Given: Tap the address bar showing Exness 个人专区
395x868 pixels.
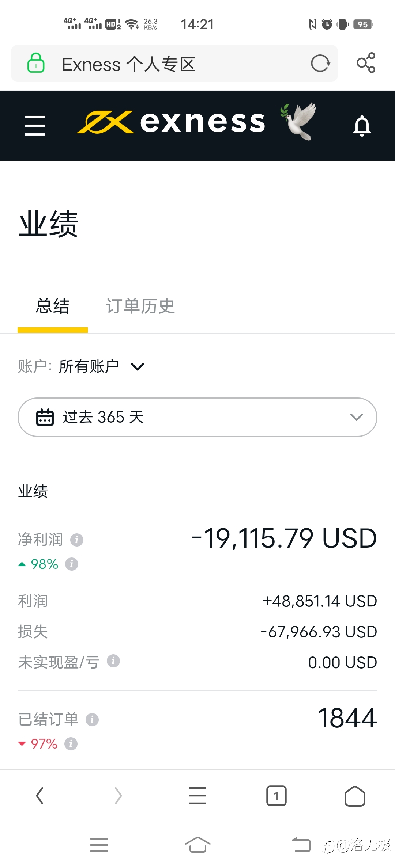Looking at the screenshot, I should [x=174, y=64].
